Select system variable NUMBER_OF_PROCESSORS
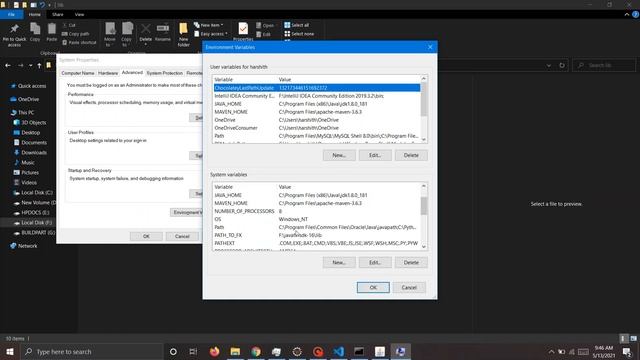This screenshot has width=640, height=360. (x=317, y=211)
